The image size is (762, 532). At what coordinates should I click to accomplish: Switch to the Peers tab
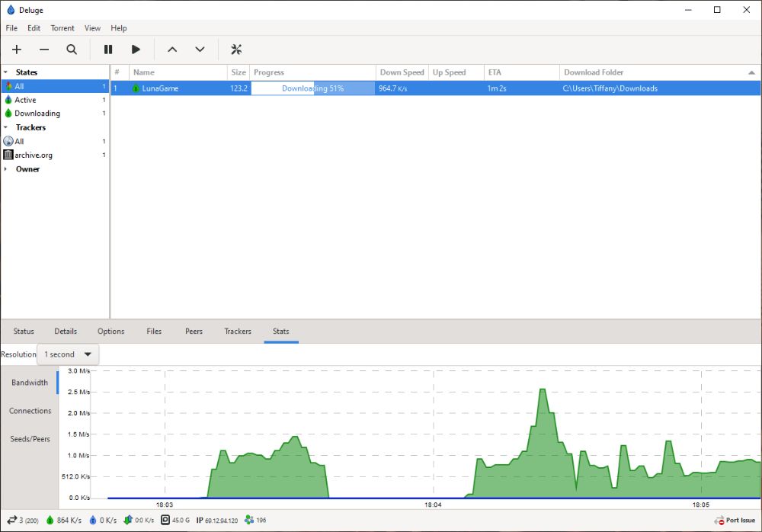[x=194, y=331]
